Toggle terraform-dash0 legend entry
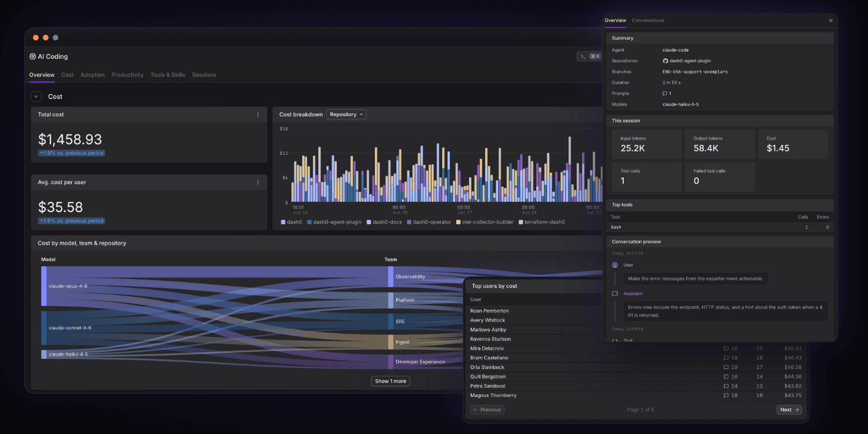 tap(541, 222)
